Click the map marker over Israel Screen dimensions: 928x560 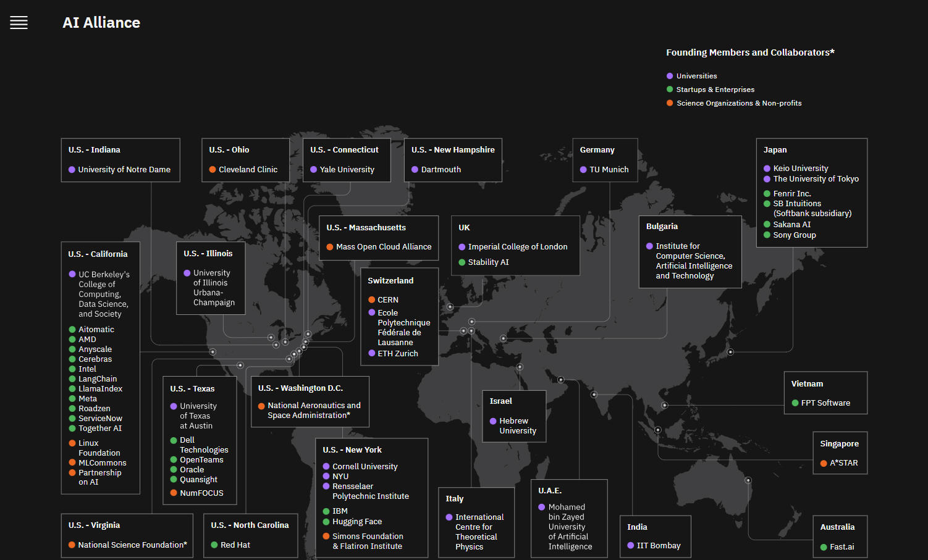coord(520,367)
